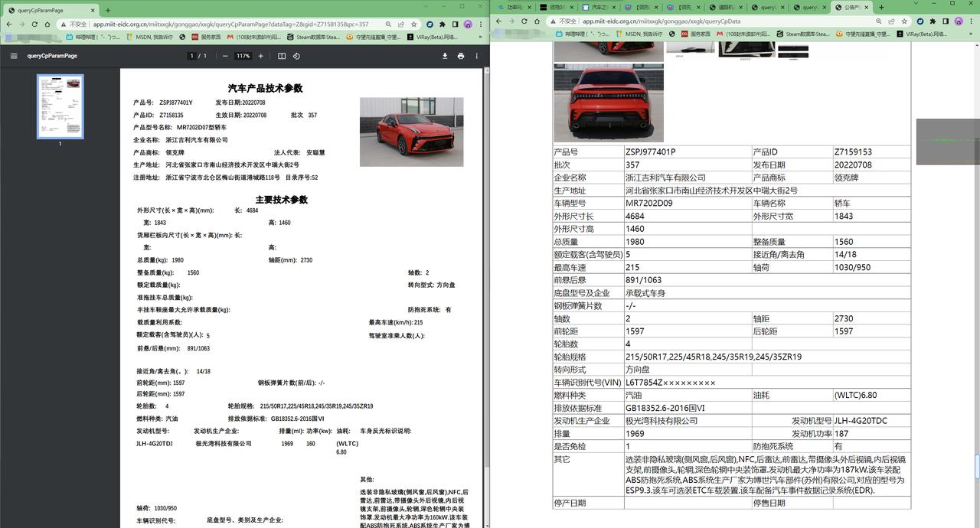980x528 pixels.
Task: Share the page in the left browser window
Action: point(401,24)
